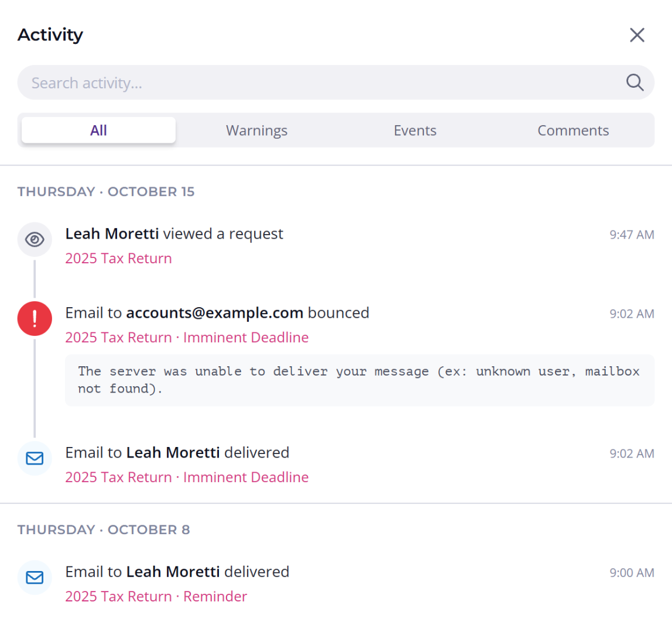Select the All tab

pos(98,130)
